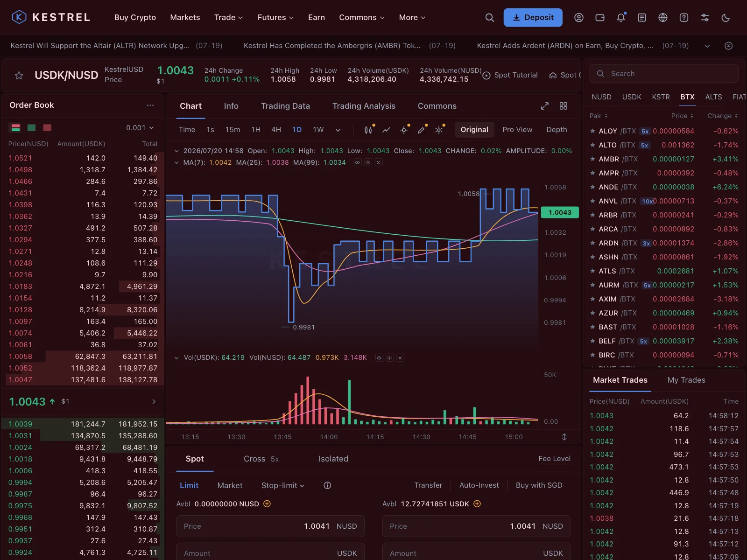This screenshot has height=560, width=747.
Task: Click the Kestrel logo
Action: (51, 17)
